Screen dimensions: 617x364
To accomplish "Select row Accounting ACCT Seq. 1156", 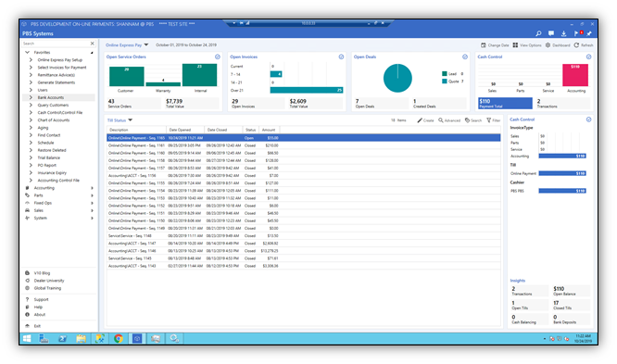I will 303,175.
